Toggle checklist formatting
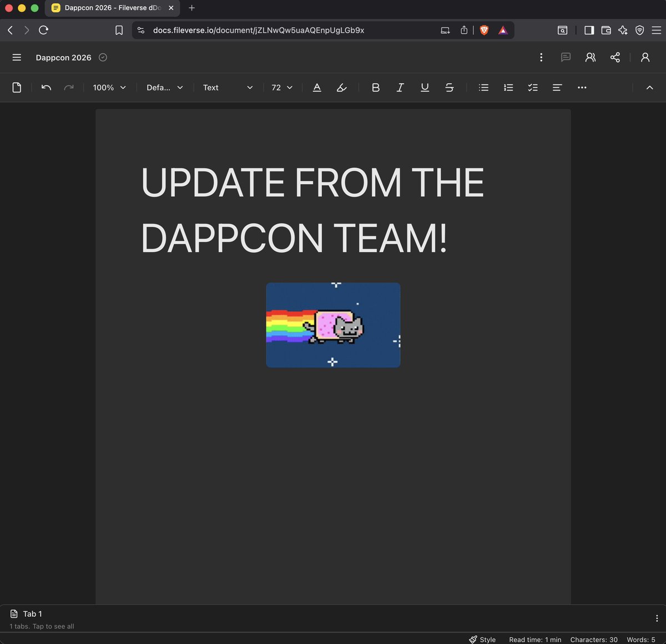Image resolution: width=666 pixels, height=644 pixels. click(533, 88)
